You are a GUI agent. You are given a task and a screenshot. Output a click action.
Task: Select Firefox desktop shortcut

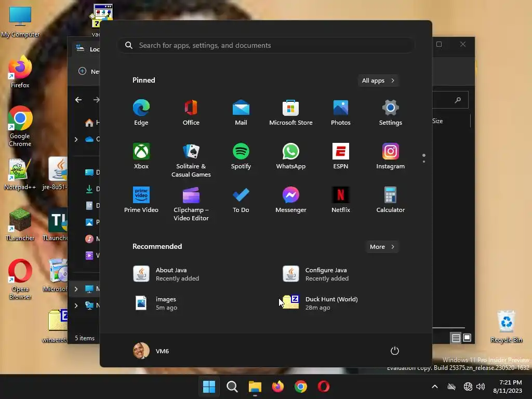point(20,72)
